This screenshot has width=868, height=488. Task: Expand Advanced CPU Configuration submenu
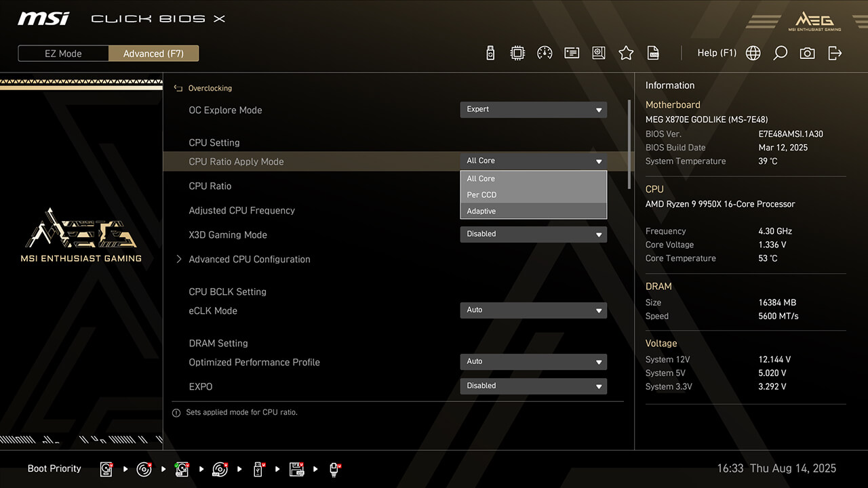pyautogui.click(x=249, y=259)
